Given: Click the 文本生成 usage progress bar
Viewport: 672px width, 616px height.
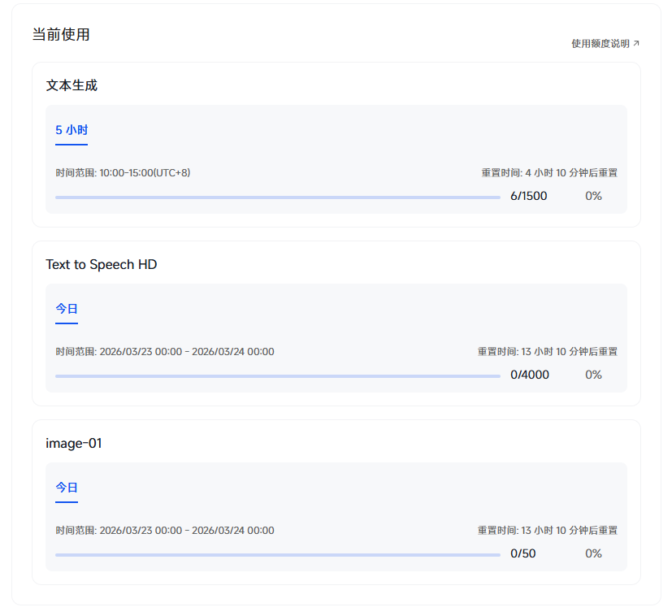Looking at the screenshot, I should pos(278,197).
